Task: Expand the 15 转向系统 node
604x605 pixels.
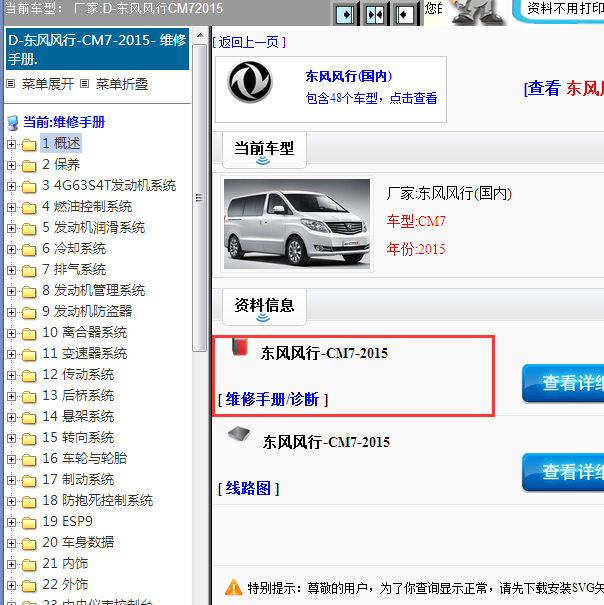Action: [x=11, y=438]
